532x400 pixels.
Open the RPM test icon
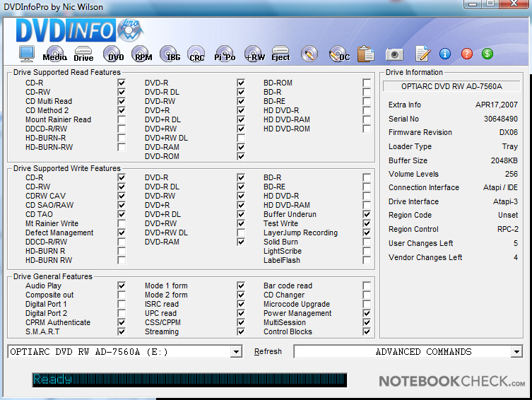[142, 54]
